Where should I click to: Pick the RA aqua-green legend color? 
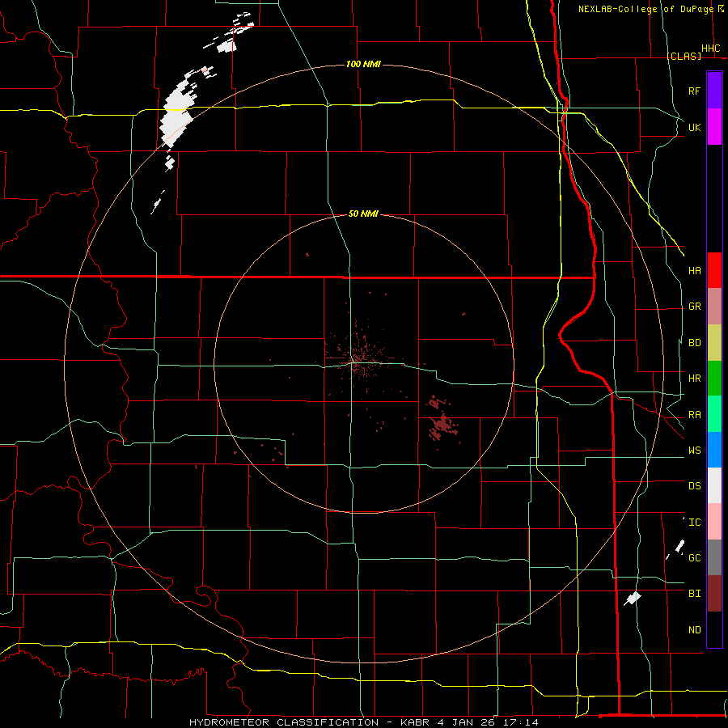[714, 414]
